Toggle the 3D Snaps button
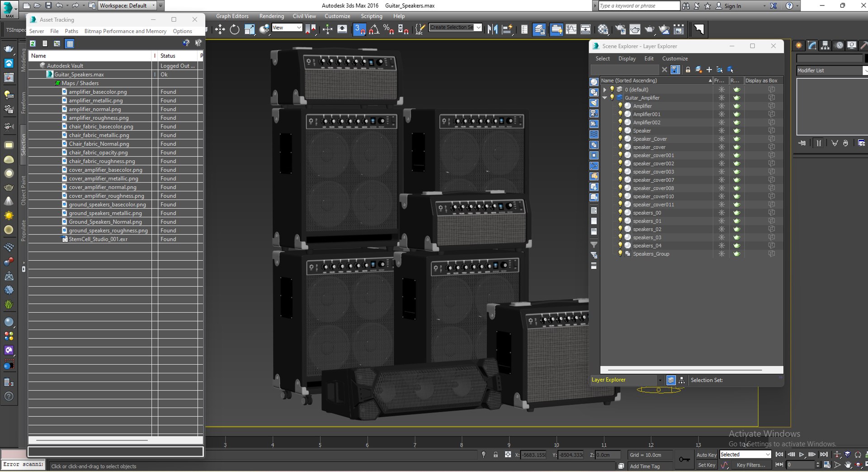This screenshot has width=868, height=472. (x=359, y=29)
